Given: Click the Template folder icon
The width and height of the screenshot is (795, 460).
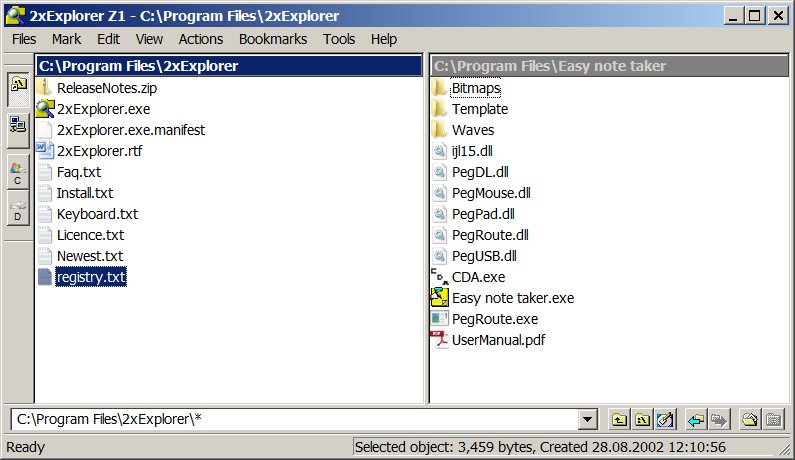Looking at the screenshot, I should [x=440, y=109].
